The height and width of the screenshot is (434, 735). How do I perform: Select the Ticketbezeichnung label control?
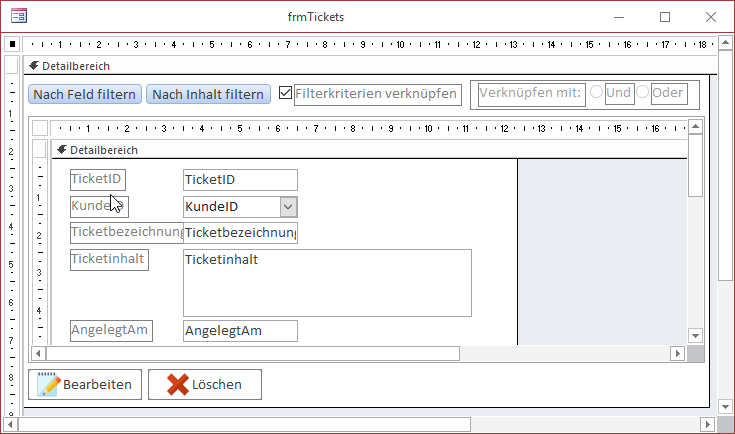click(x=127, y=233)
